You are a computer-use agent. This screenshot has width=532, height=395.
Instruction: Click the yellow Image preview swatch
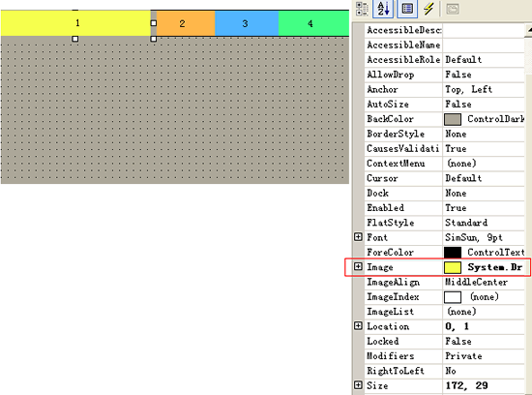pyautogui.click(x=453, y=267)
